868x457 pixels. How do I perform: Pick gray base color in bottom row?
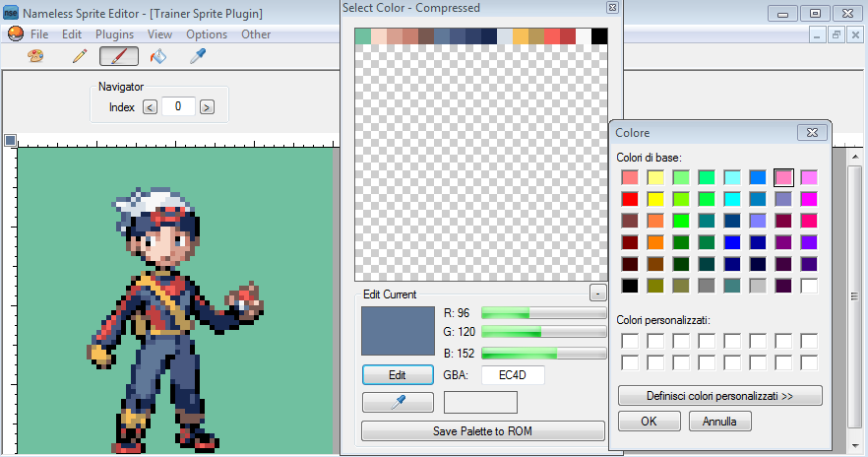[707, 286]
